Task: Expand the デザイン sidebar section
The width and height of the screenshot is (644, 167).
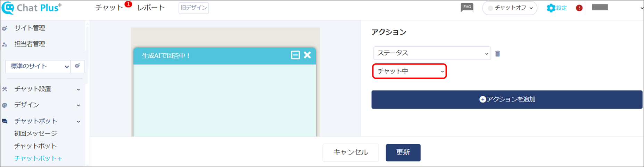Action: click(x=42, y=105)
